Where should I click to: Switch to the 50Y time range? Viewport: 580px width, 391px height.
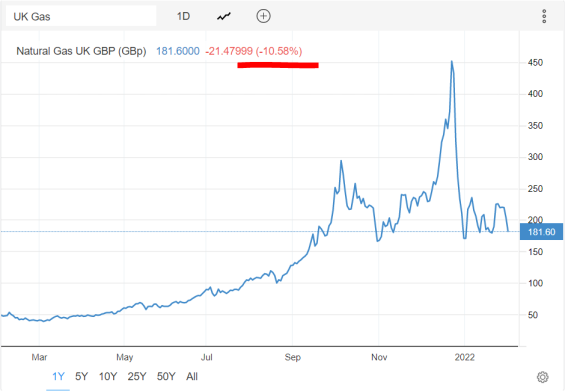[x=166, y=377]
